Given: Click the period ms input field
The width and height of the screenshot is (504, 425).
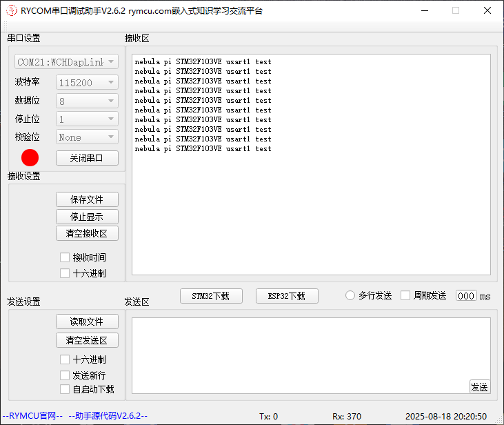Looking at the screenshot, I should [x=466, y=296].
